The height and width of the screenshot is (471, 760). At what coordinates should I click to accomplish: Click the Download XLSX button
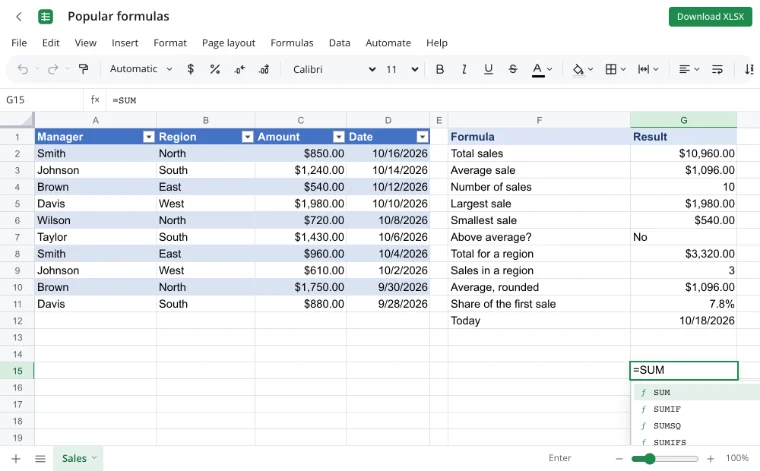point(710,17)
